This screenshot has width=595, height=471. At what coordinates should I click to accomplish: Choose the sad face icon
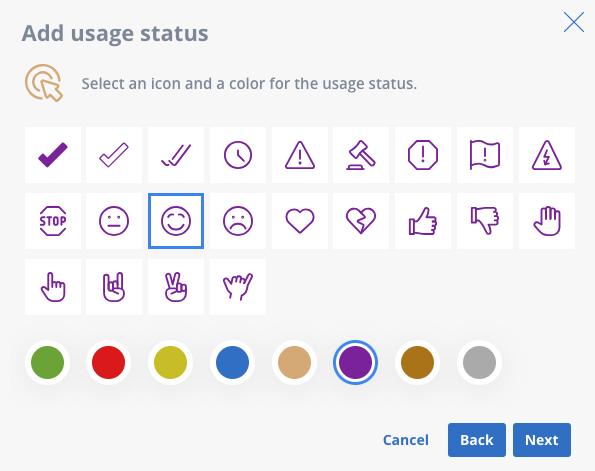click(238, 221)
